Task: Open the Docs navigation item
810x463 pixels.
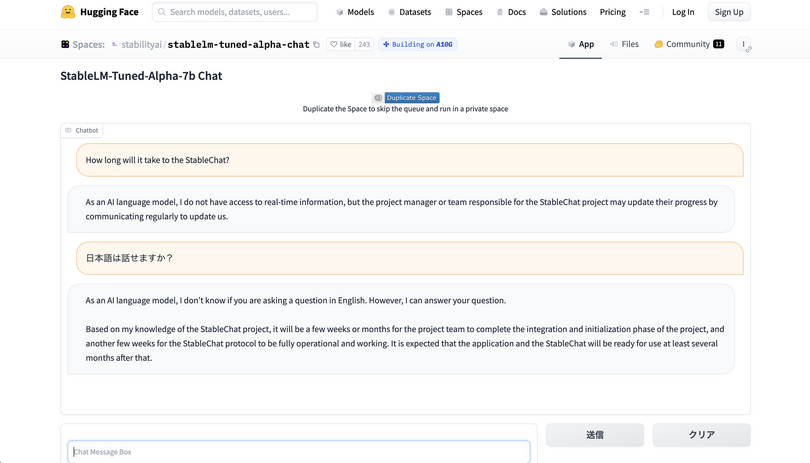Action: click(511, 12)
